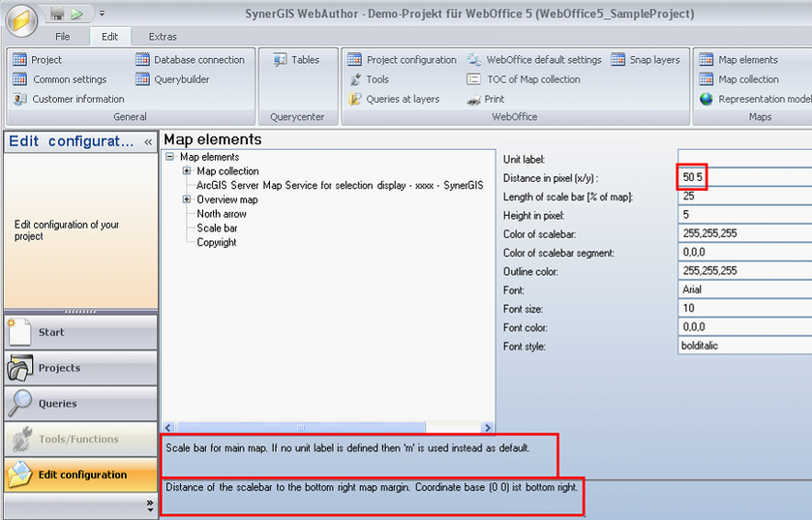
Task: Click the Color of scalebar value field
Action: pos(744,233)
